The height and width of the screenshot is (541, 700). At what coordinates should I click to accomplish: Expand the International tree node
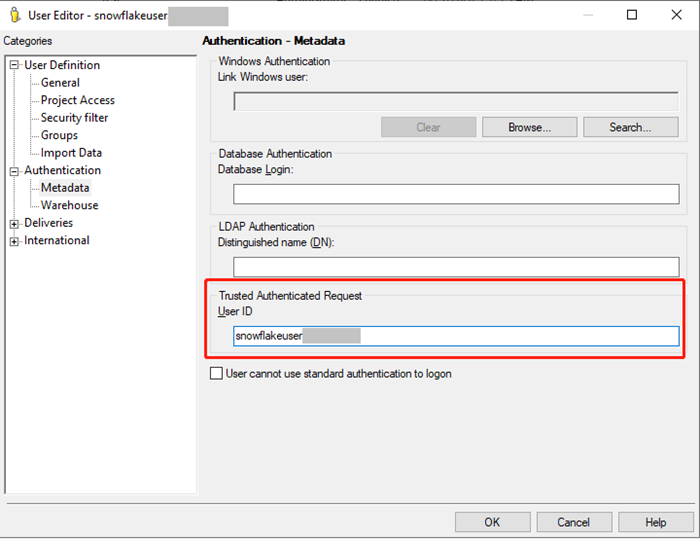tap(15, 241)
